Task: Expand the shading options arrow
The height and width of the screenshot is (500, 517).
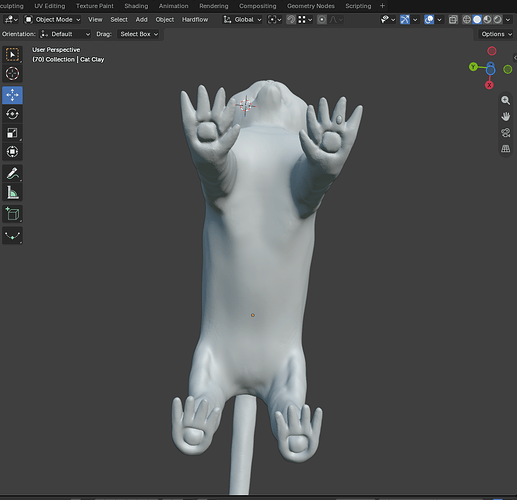Action: pyautogui.click(x=508, y=20)
